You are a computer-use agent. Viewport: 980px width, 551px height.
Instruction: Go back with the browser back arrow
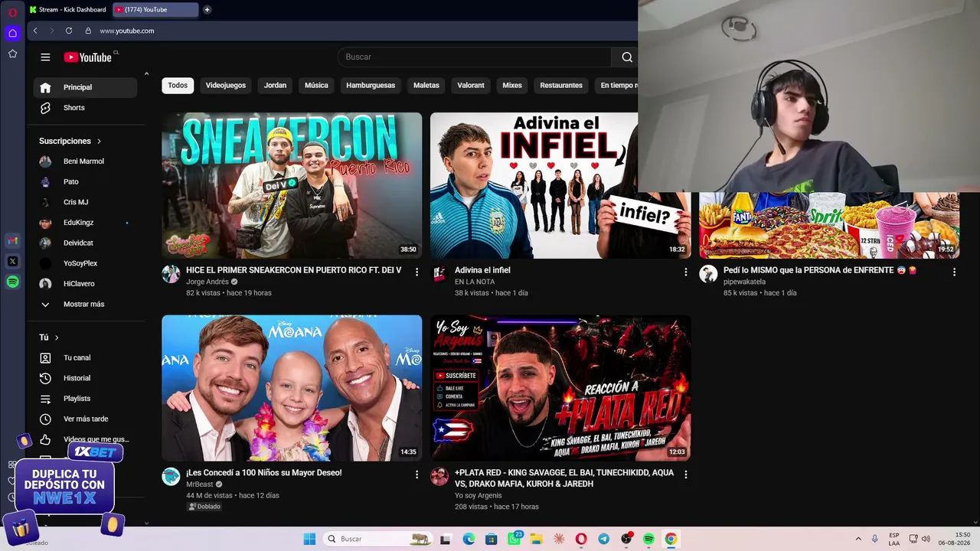(35, 31)
